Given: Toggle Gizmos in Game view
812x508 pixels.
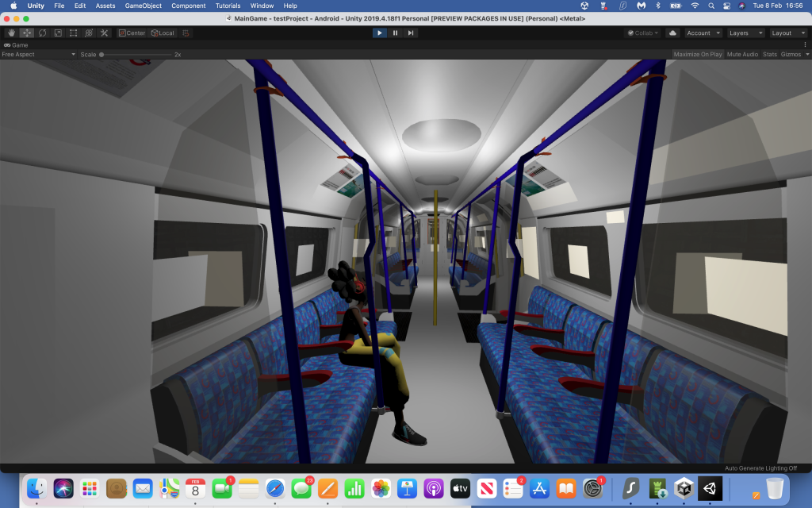Looking at the screenshot, I should [791, 55].
